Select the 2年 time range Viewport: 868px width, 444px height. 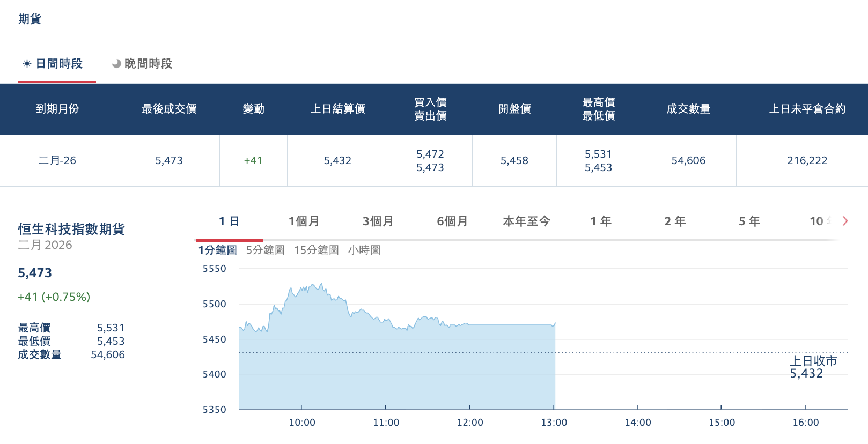click(x=674, y=221)
